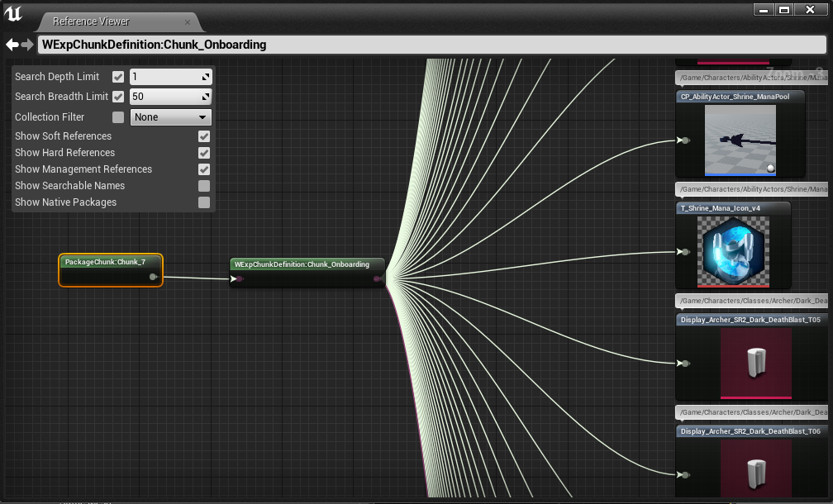Open the Collection Filter dropdown
Viewport: 833px width, 504px height.
[x=171, y=117]
